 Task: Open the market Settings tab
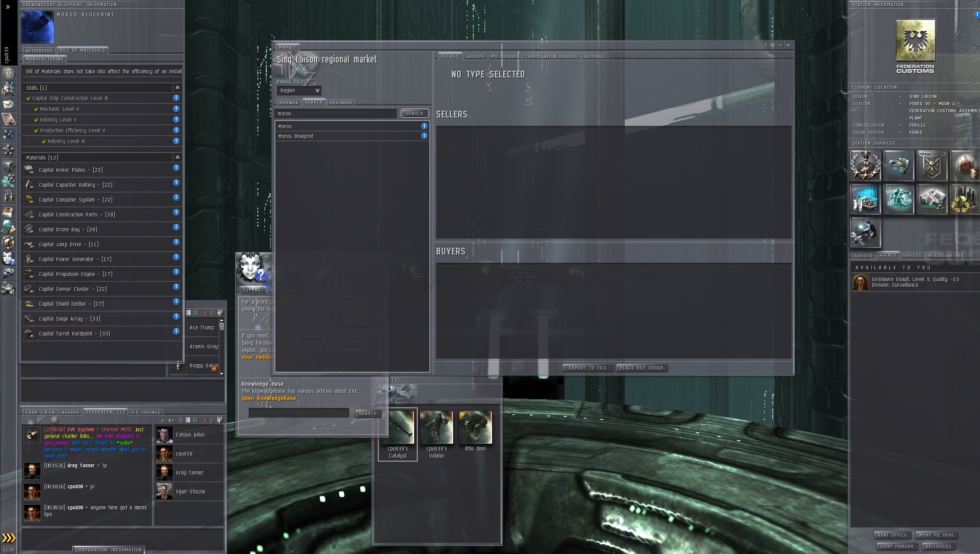coord(595,56)
